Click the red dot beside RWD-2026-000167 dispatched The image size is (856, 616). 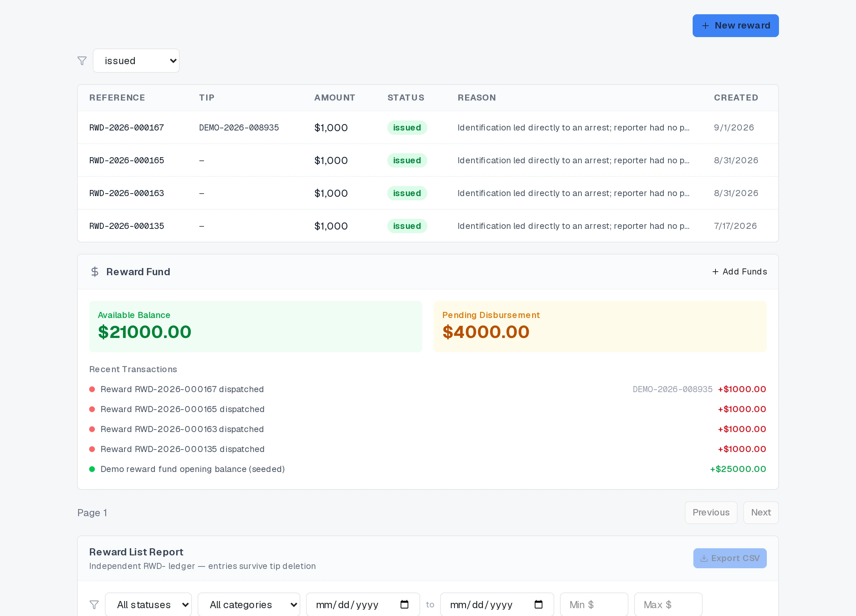point(92,389)
